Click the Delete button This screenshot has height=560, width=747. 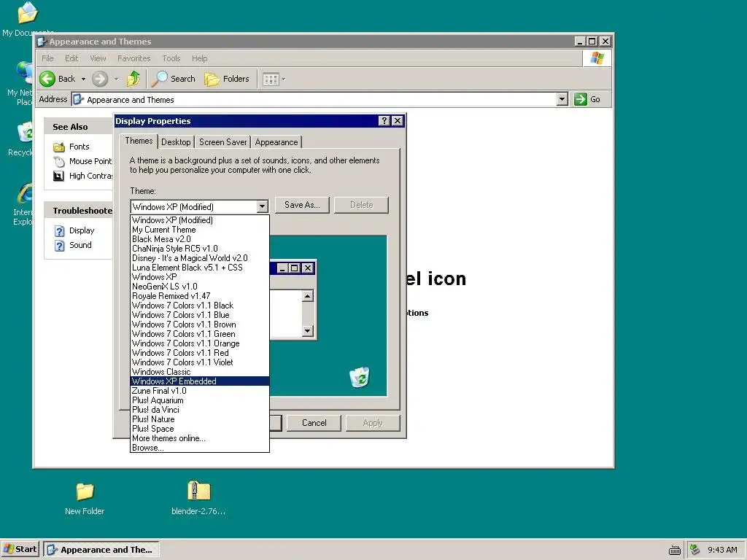point(362,205)
